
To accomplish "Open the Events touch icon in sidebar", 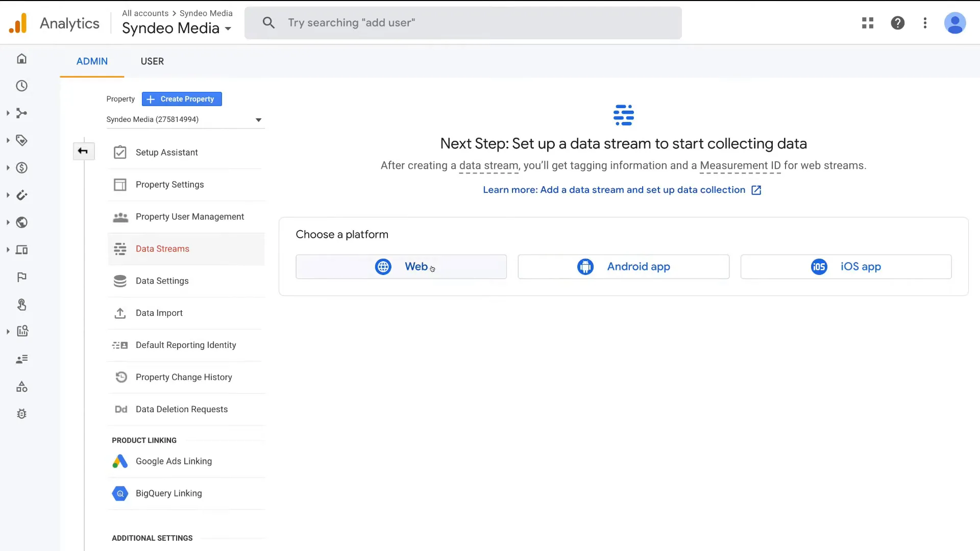I will pos(21,305).
